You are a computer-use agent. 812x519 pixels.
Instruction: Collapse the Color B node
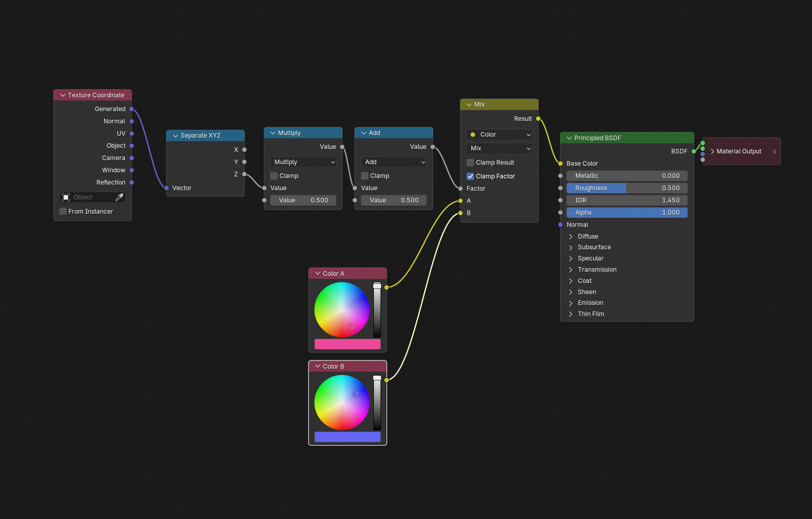coord(318,367)
